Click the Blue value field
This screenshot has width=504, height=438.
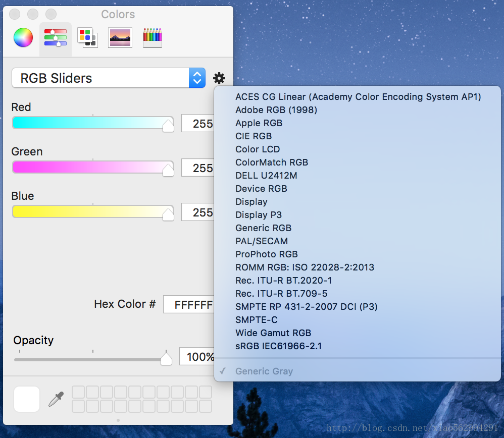[x=197, y=212]
